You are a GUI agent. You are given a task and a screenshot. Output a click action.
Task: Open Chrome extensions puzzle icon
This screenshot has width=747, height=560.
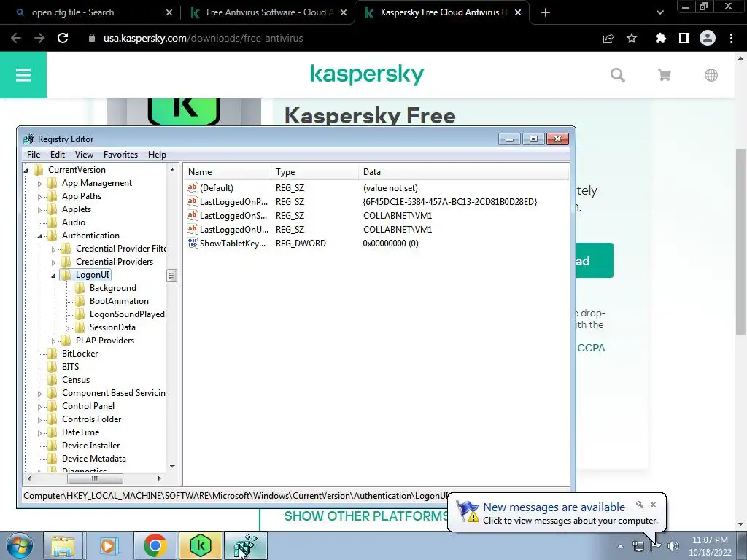click(660, 38)
